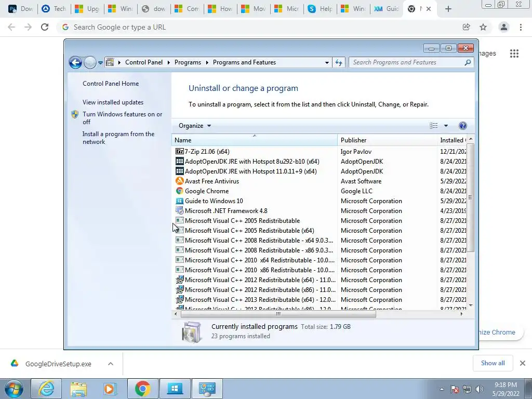Click the refresh button beside address bar
Image resolution: width=532 pixels, height=399 pixels.
coord(339,62)
